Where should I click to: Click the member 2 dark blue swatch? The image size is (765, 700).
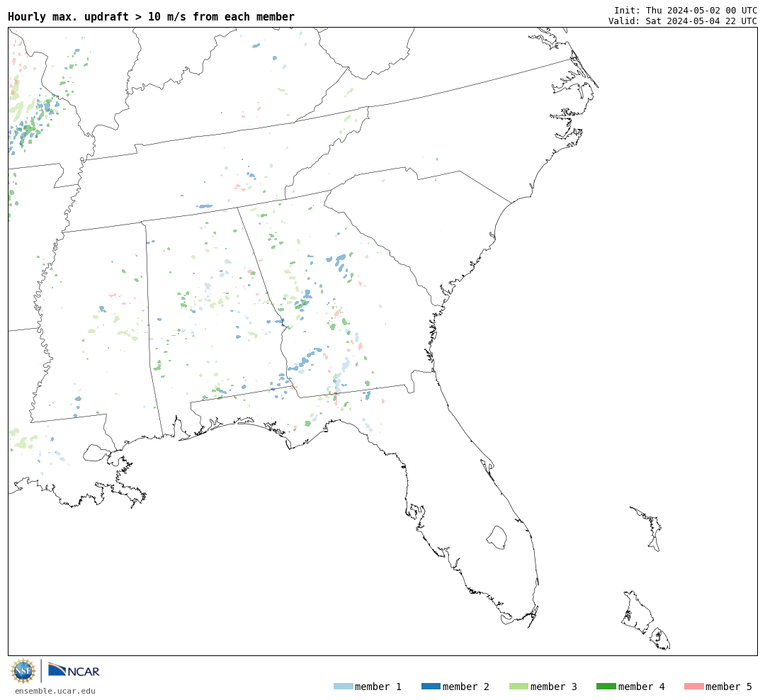[431, 687]
